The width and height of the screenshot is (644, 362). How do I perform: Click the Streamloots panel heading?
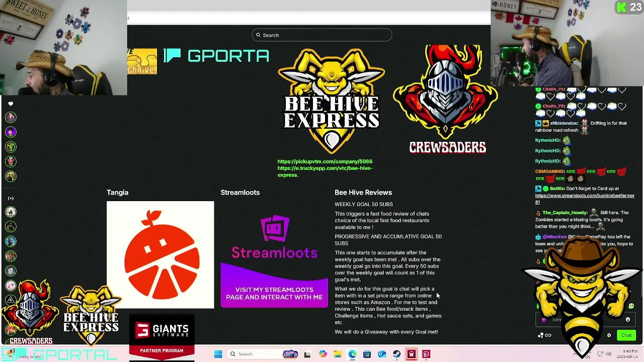(x=240, y=193)
